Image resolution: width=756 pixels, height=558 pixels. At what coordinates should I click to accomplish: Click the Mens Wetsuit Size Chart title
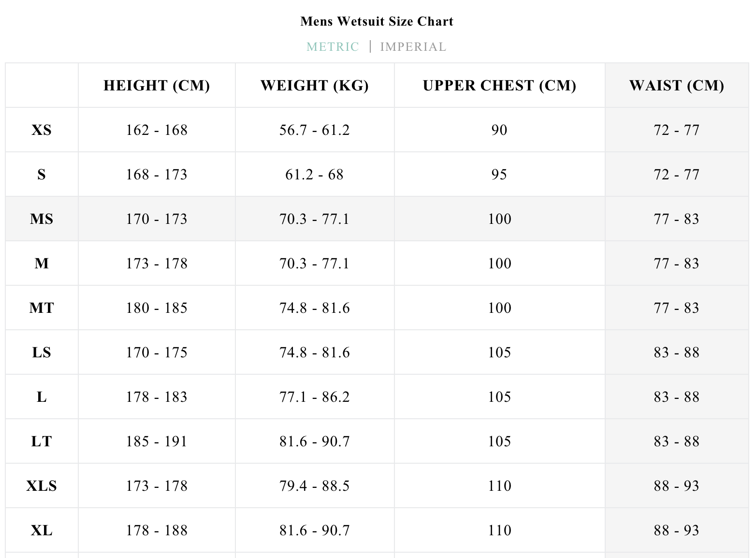coord(377,21)
